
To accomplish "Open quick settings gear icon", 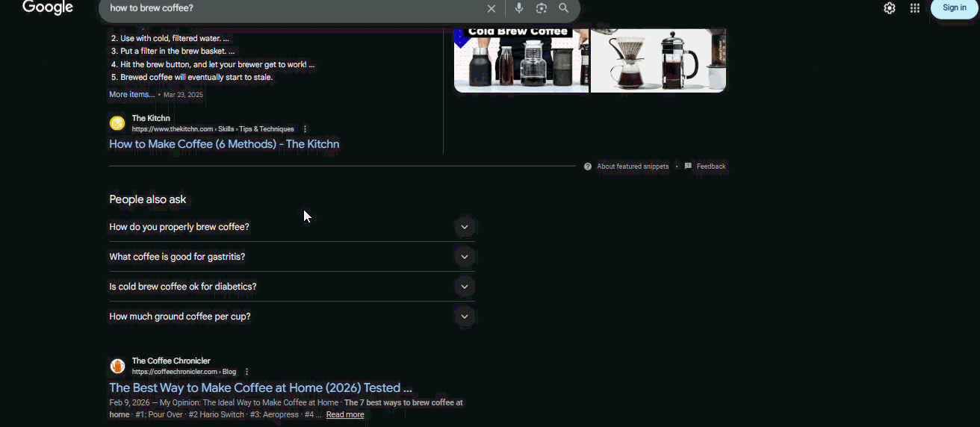I will point(890,8).
